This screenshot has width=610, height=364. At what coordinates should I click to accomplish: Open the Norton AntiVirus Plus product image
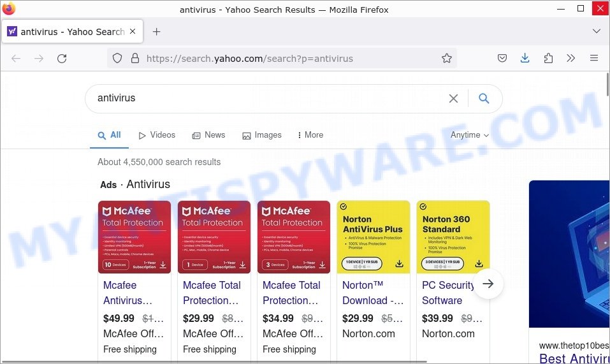click(x=374, y=237)
